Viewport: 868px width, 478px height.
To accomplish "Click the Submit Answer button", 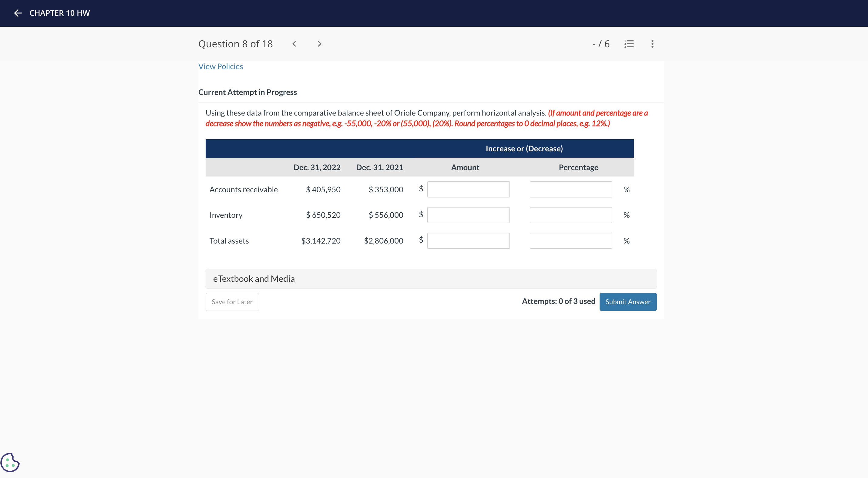I will click(627, 302).
